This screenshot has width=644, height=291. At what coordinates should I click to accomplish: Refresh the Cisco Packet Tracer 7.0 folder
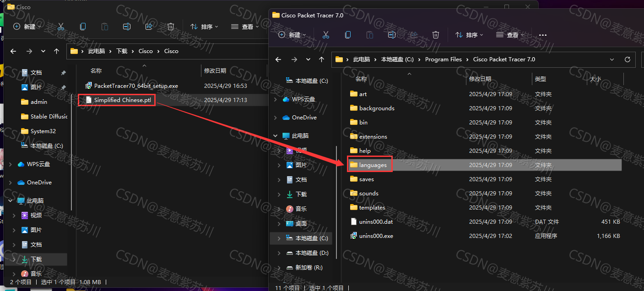[x=628, y=59]
